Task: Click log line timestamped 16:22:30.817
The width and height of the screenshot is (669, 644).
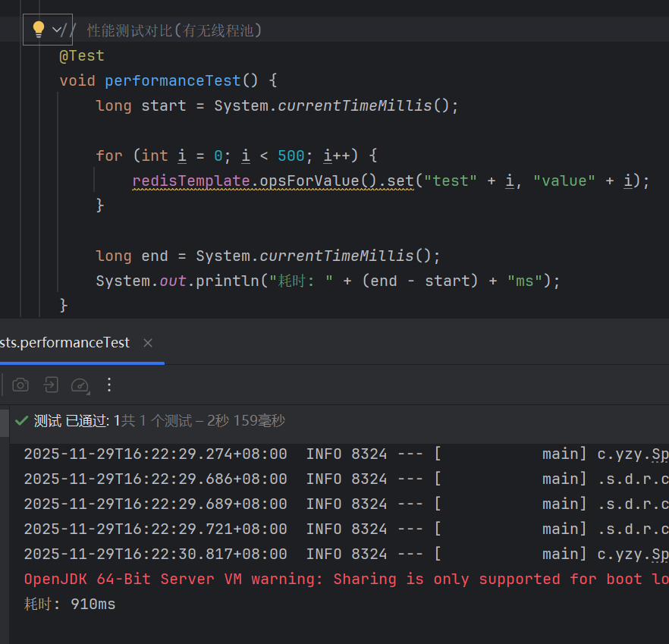Action: coord(346,554)
